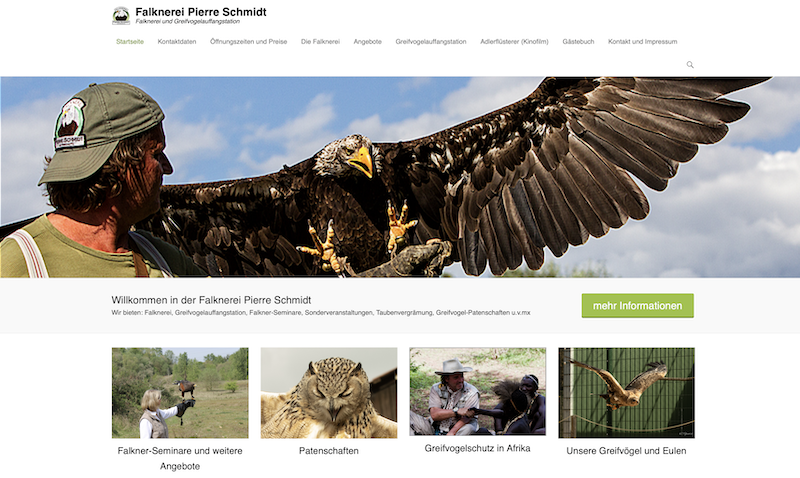Select Kontakt und Impressum link
The height and width of the screenshot is (478, 800).
642,42
